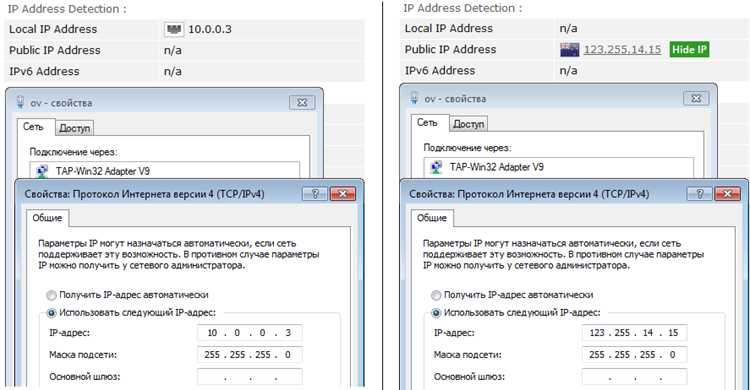Close the left TCP/IPv4 dialog
The image size is (750, 390).
coord(343,194)
